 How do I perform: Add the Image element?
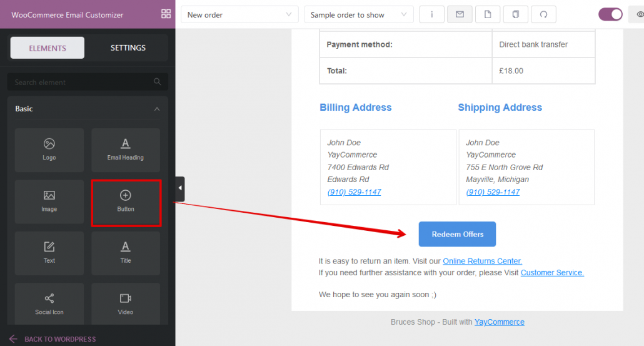(49, 201)
